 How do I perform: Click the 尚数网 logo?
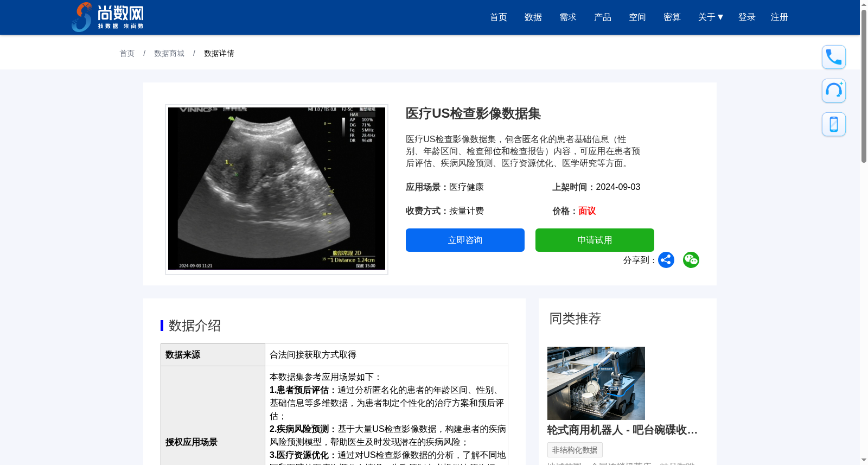pos(108,17)
